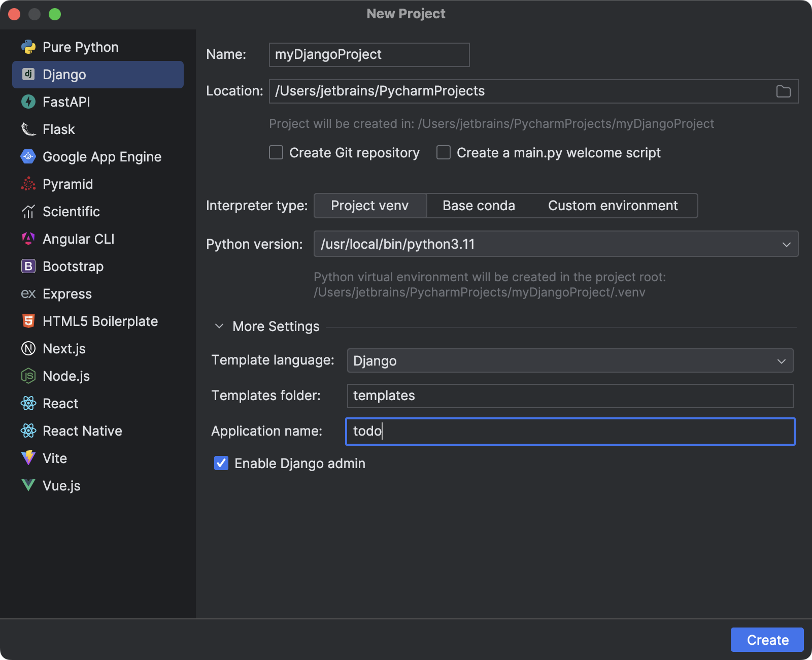
Task: Select the Flask horn icon
Action: pos(28,129)
